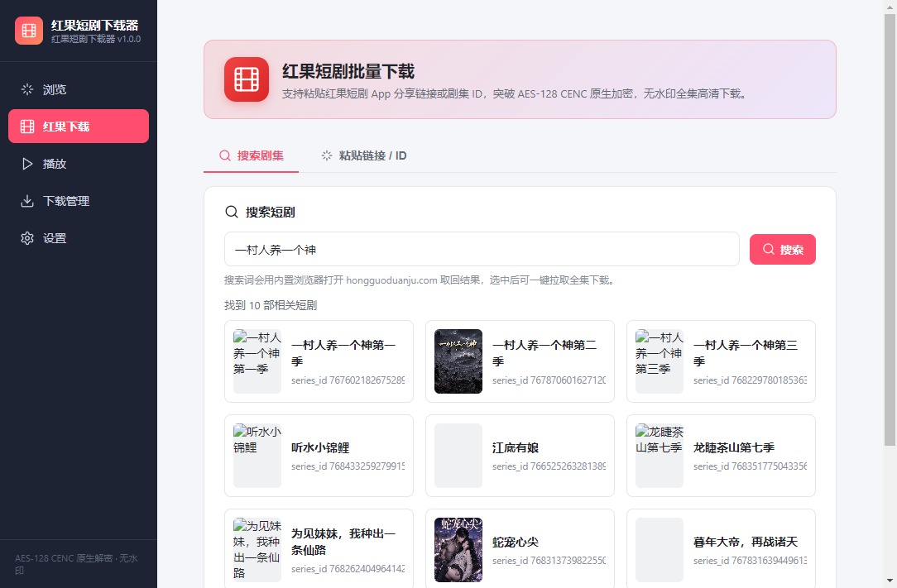
Task: Click the magnifier icon inside the 搜索 button
Action: 769,250
